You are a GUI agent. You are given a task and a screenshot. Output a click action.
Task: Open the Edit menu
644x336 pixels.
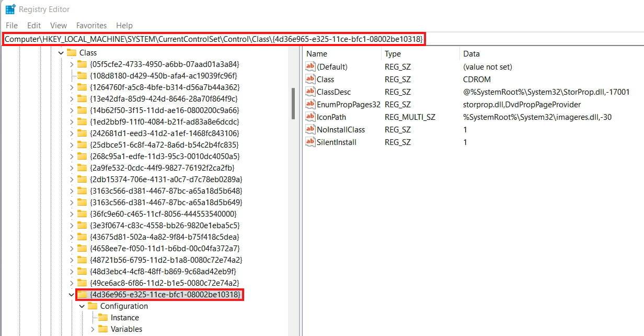coord(34,25)
